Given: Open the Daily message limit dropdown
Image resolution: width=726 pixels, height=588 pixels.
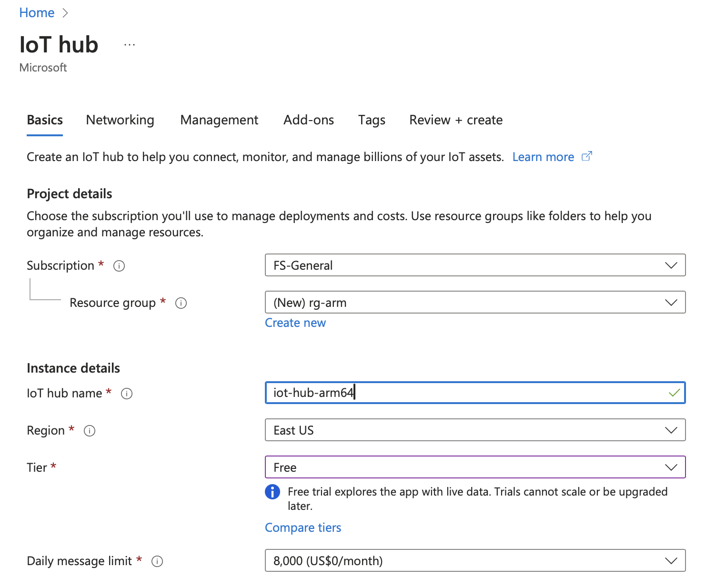Looking at the screenshot, I should point(475,560).
